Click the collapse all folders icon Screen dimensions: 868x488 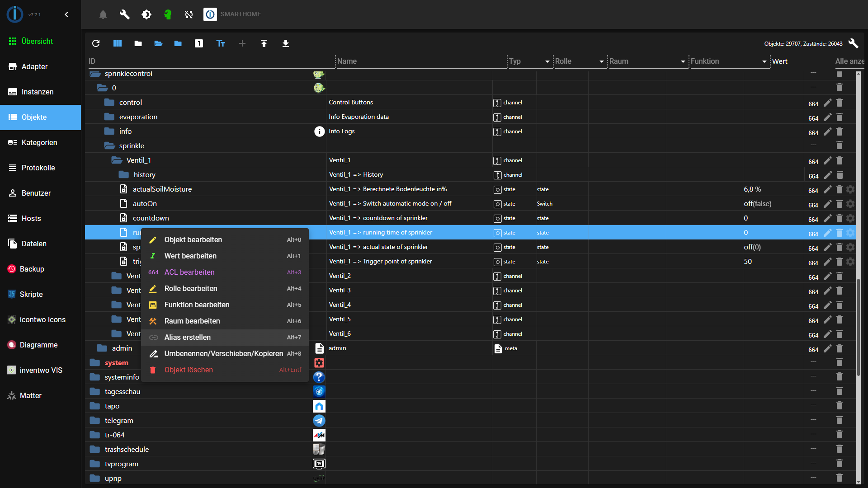(x=138, y=43)
